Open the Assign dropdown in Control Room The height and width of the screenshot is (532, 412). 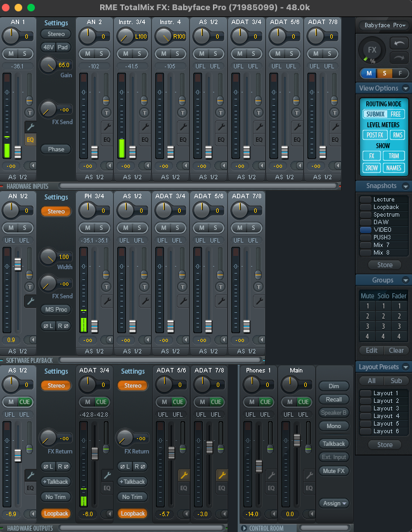click(x=333, y=503)
